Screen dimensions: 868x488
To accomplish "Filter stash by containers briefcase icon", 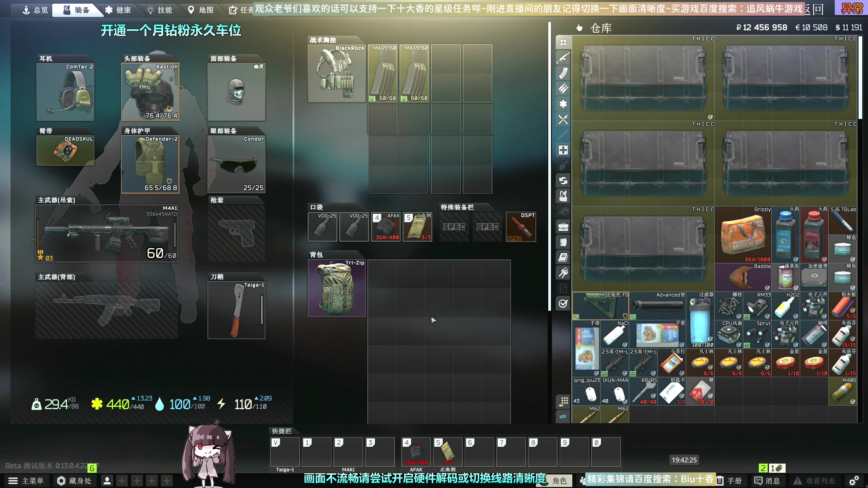I will [563, 227].
